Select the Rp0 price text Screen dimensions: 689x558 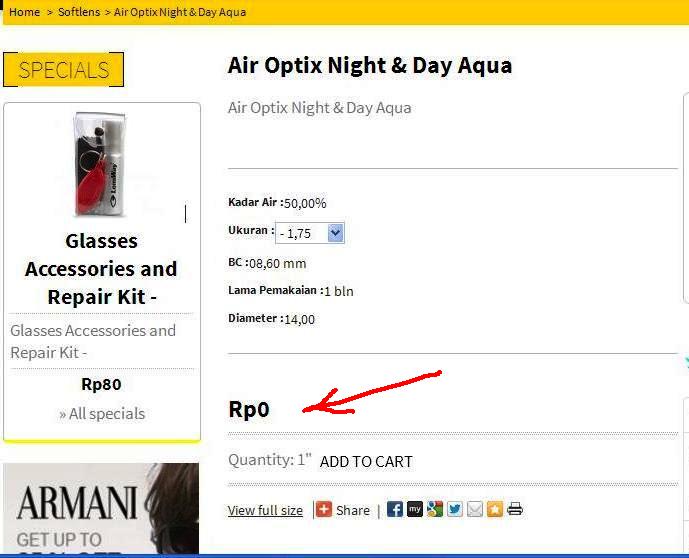tap(249, 409)
